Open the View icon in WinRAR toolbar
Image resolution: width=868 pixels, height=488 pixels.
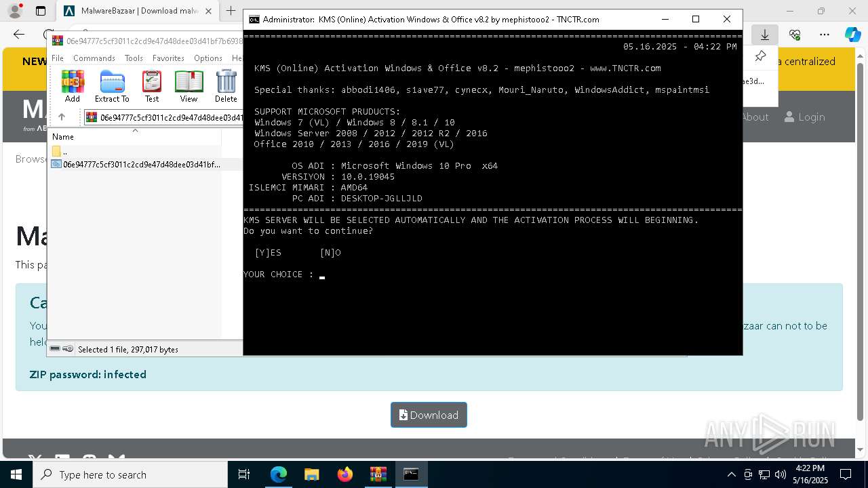[x=189, y=86]
